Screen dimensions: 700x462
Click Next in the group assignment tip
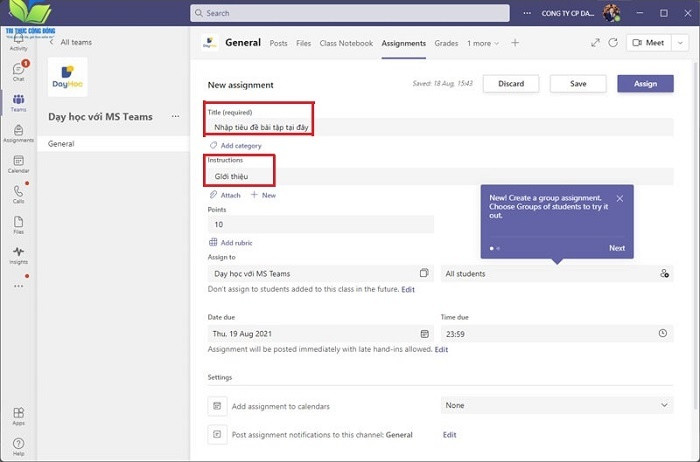[x=617, y=248]
